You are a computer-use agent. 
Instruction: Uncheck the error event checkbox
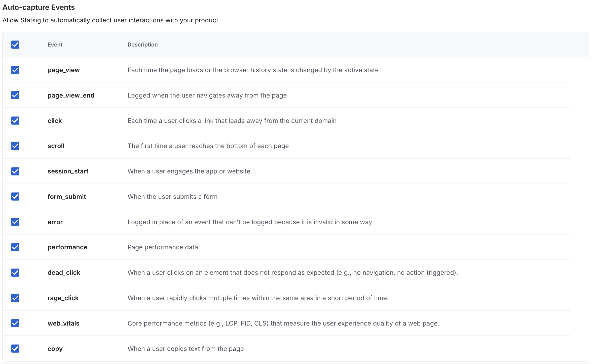coord(15,222)
